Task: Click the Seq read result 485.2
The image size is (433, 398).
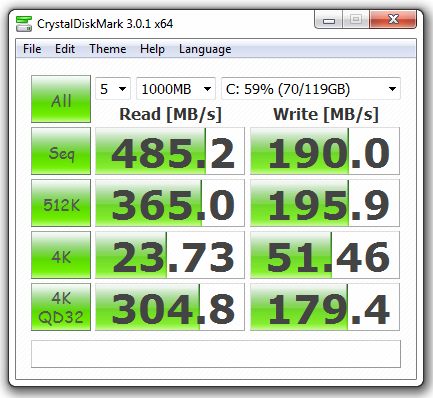Action: [170, 151]
